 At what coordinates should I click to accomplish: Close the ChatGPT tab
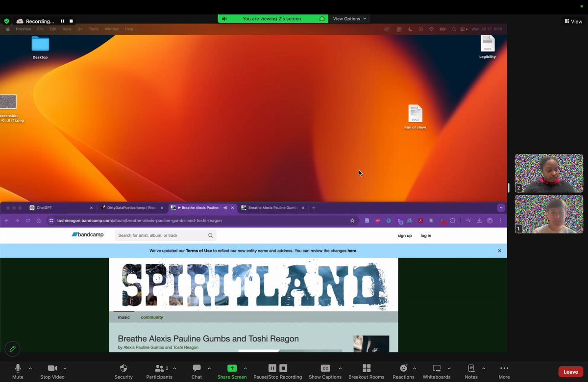coord(91,208)
